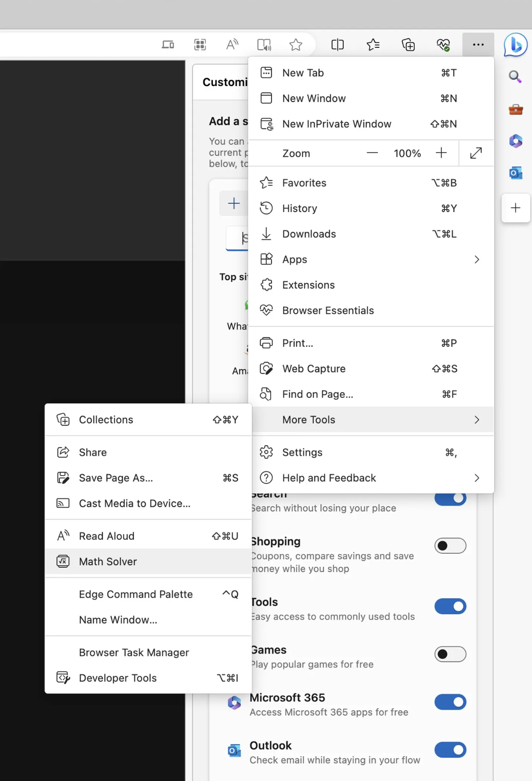The width and height of the screenshot is (532, 781).
Task: Open the Microsoft 365 sidebar icon
Action: click(515, 141)
